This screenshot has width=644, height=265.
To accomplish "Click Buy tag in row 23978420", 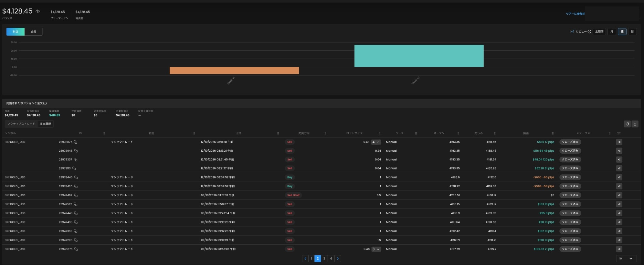I will (290, 186).
